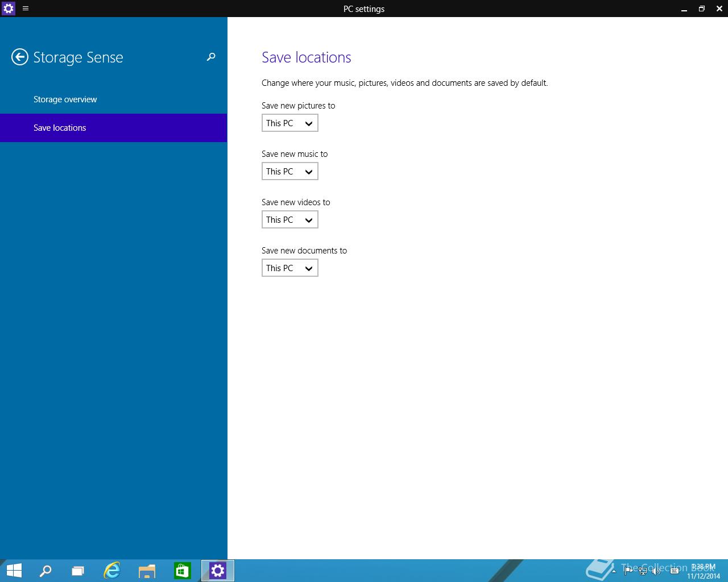Open the Windows Start button
Screen dimensions: 728x582
(x=14, y=571)
